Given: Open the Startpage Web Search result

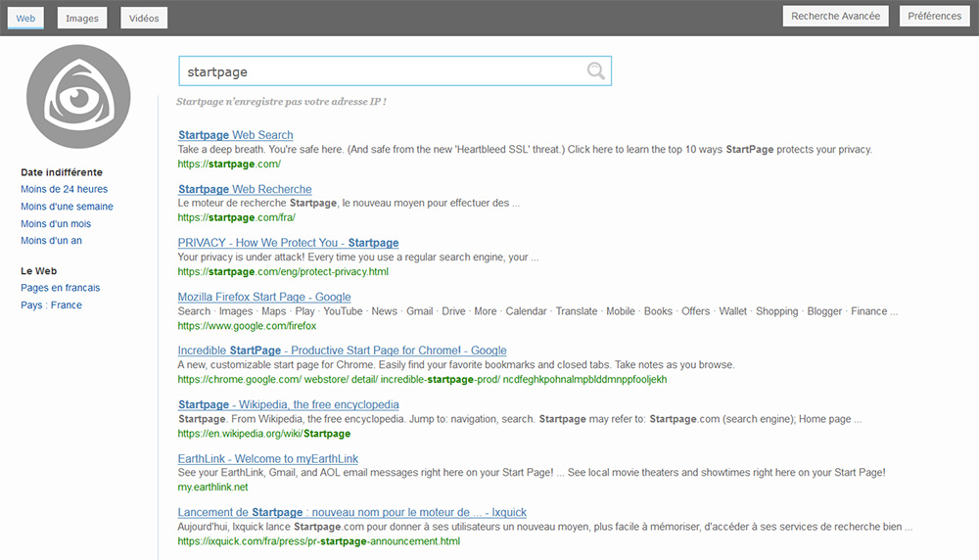Looking at the screenshot, I should click(235, 135).
